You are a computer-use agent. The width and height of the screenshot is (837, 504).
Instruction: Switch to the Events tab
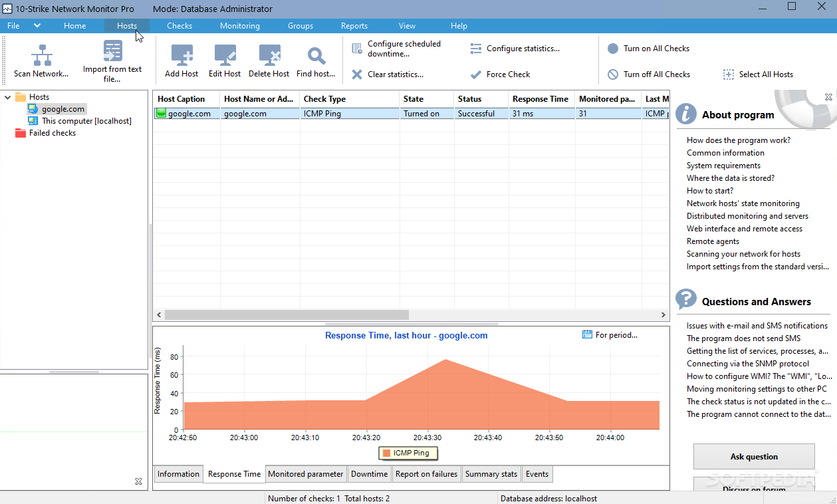click(x=537, y=474)
